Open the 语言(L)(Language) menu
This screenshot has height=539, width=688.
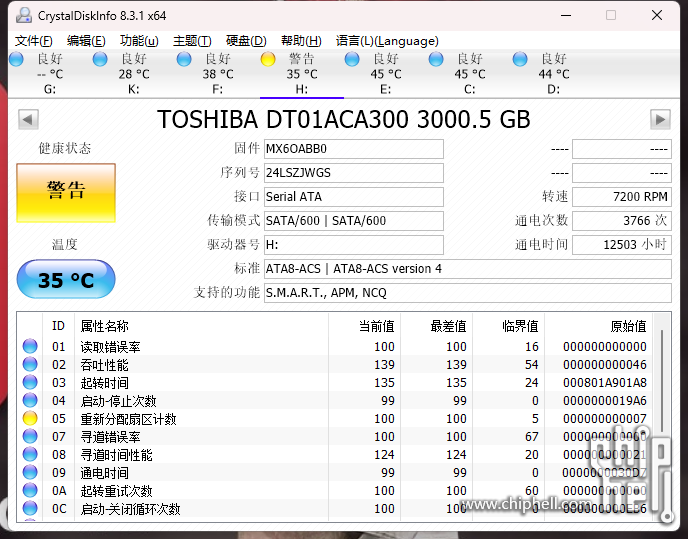click(387, 41)
